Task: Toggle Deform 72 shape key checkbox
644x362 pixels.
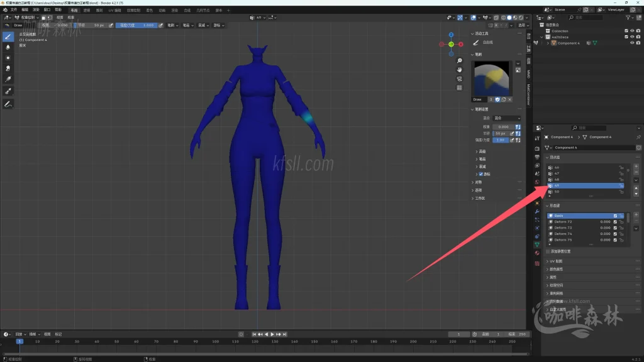Action: coord(615,222)
